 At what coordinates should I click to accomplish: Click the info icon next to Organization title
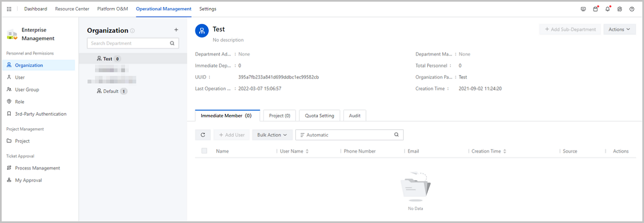(133, 31)
